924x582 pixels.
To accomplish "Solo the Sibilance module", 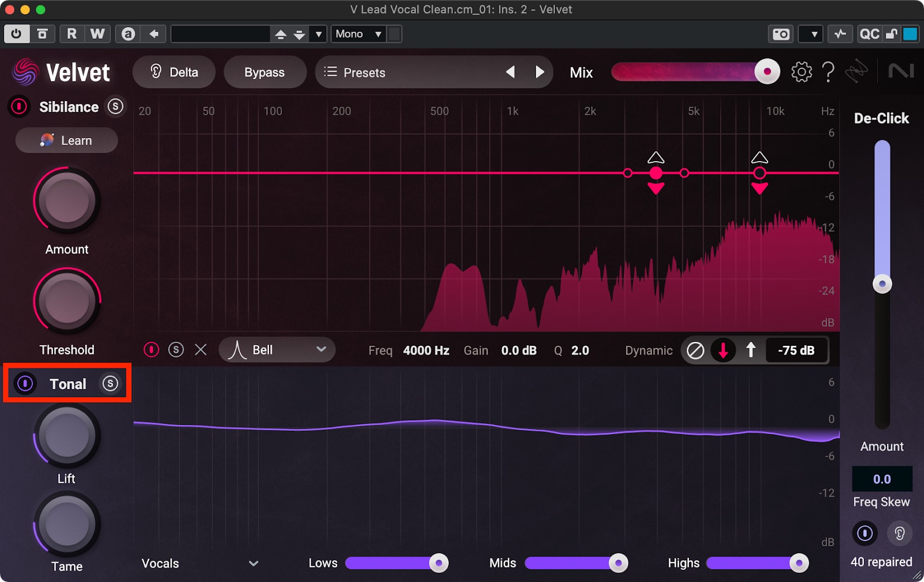I will [x=115, y=107].
